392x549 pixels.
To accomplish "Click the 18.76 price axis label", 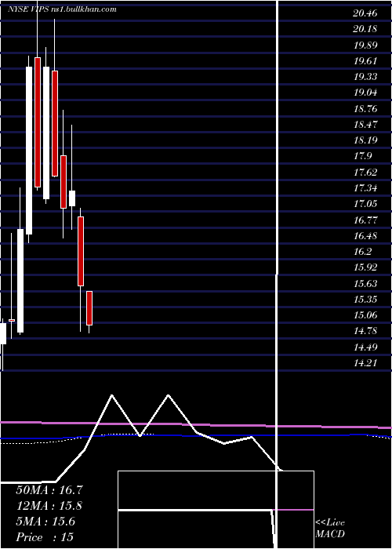I will click(365, 109).
